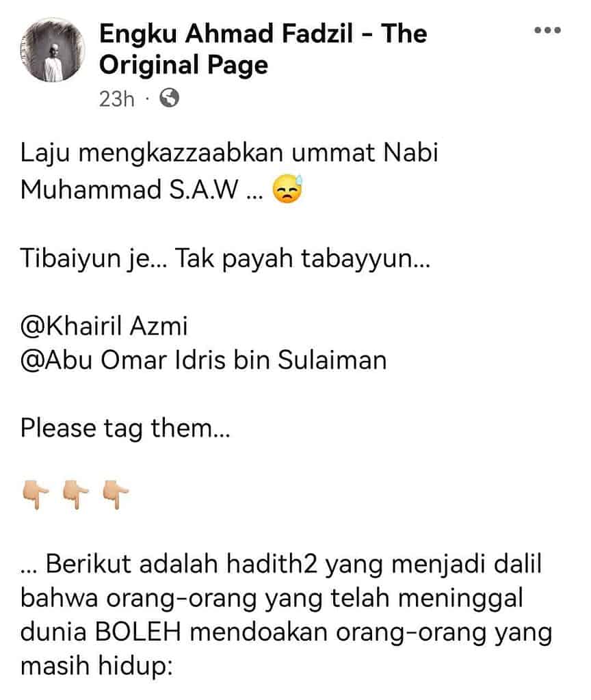Click the 23h post timestamp
The width and height of the screenshot is (591, 700).
pos(116,98)
